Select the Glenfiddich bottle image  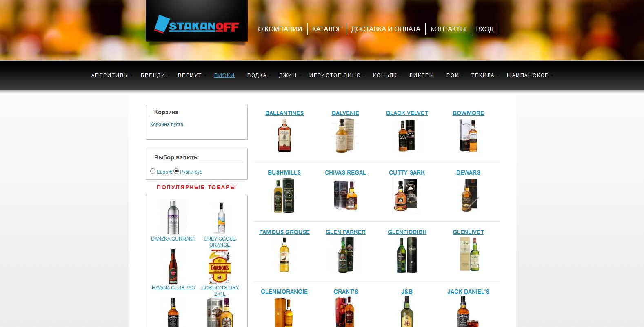click(407, 255)
